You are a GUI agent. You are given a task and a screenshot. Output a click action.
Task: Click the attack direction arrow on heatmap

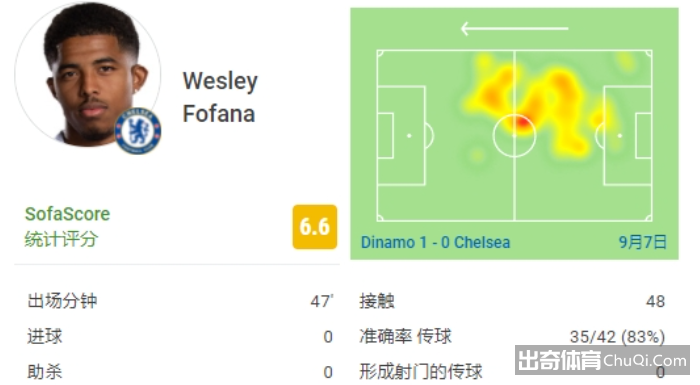514,29
